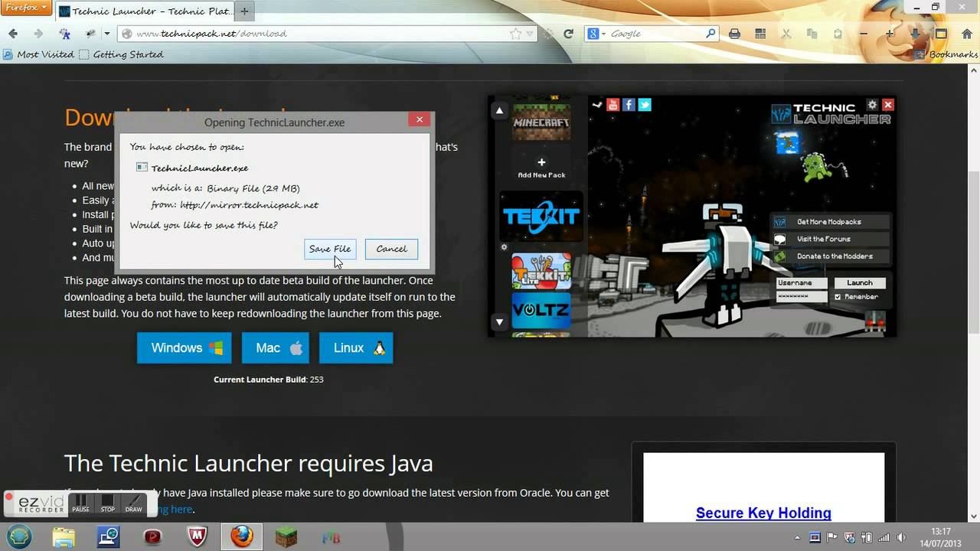Cancel the TechnicLauncher.exe download dialog
The image size is (980, 551).
[391, 249]
